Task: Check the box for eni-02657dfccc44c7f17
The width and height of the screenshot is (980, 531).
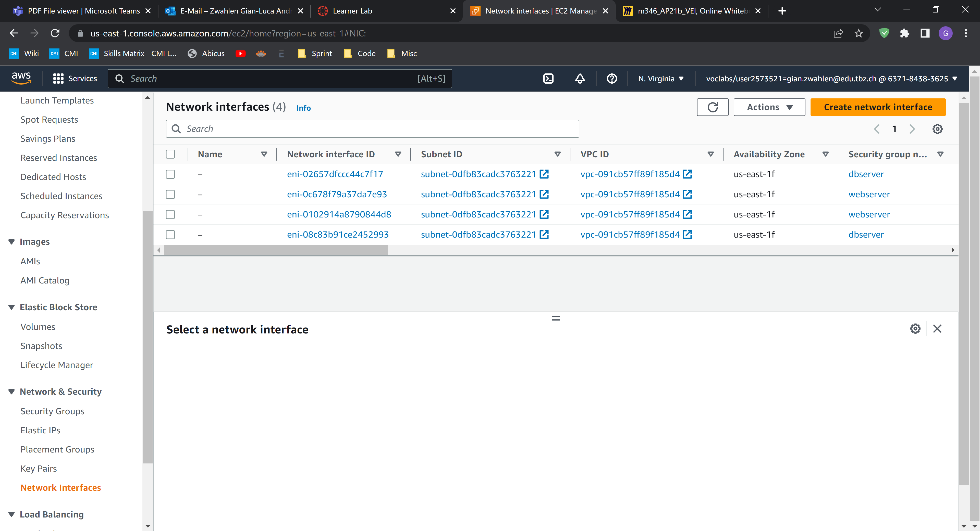Action: (x=170, y=174)
